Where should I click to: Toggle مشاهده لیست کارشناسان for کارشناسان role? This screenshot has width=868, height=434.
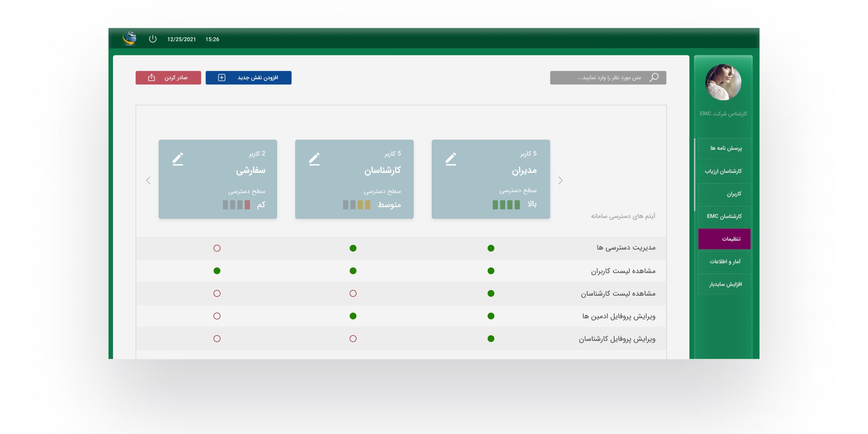[353, 293]
